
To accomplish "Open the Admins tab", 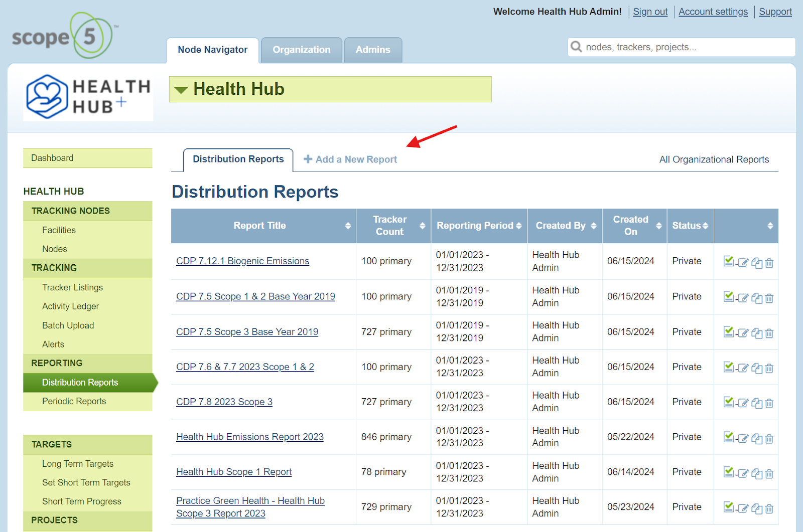I will pyautogui.click(x=373, y=50).
